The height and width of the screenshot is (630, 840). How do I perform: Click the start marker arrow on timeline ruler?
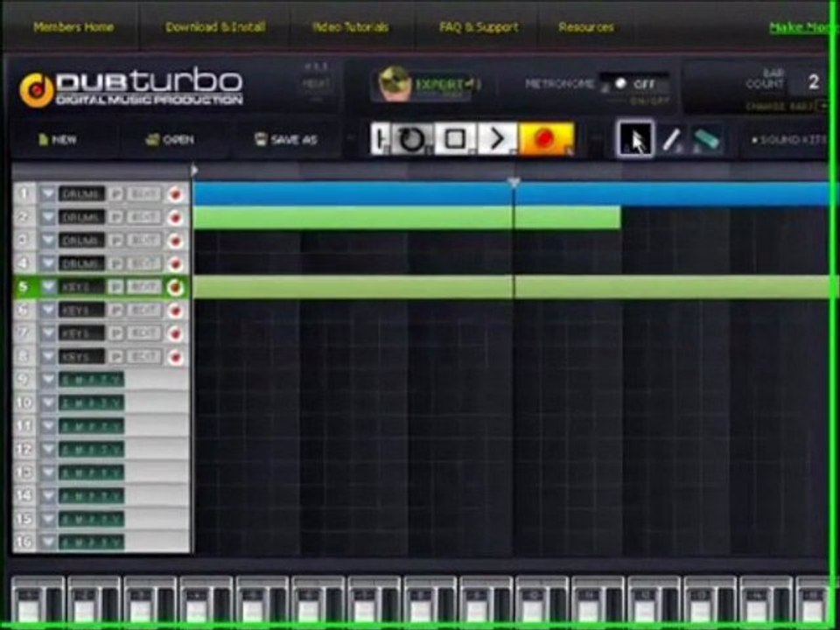pos(194,171)
